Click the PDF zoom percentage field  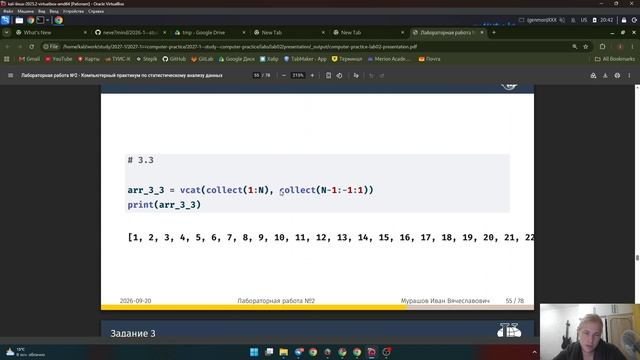click(x=298, y=76)
